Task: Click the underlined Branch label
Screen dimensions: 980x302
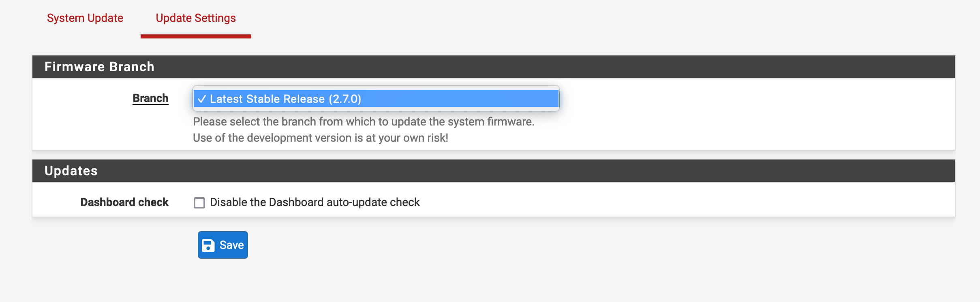Action: [150, 98]
